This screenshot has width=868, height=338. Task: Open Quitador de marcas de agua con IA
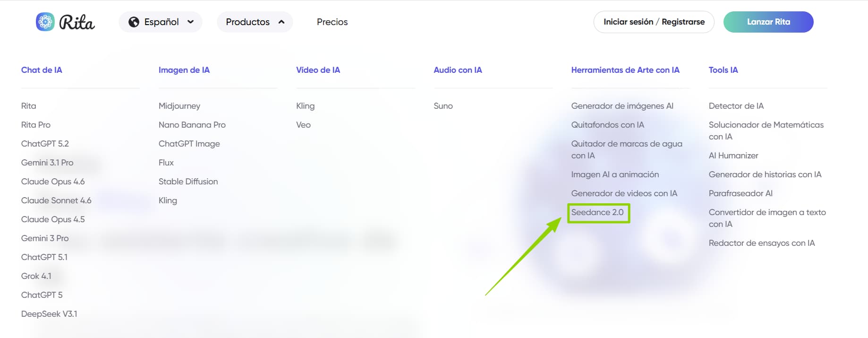[627, 149]
